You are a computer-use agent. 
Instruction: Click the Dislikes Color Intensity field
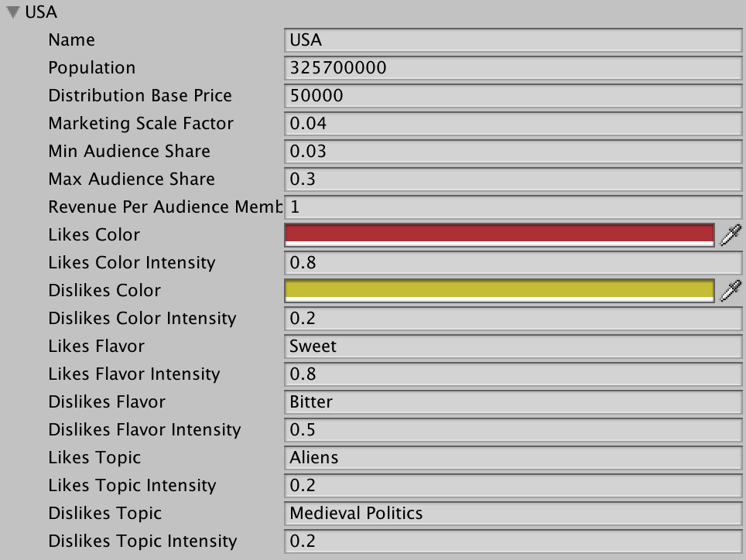[x=513, y=319]
